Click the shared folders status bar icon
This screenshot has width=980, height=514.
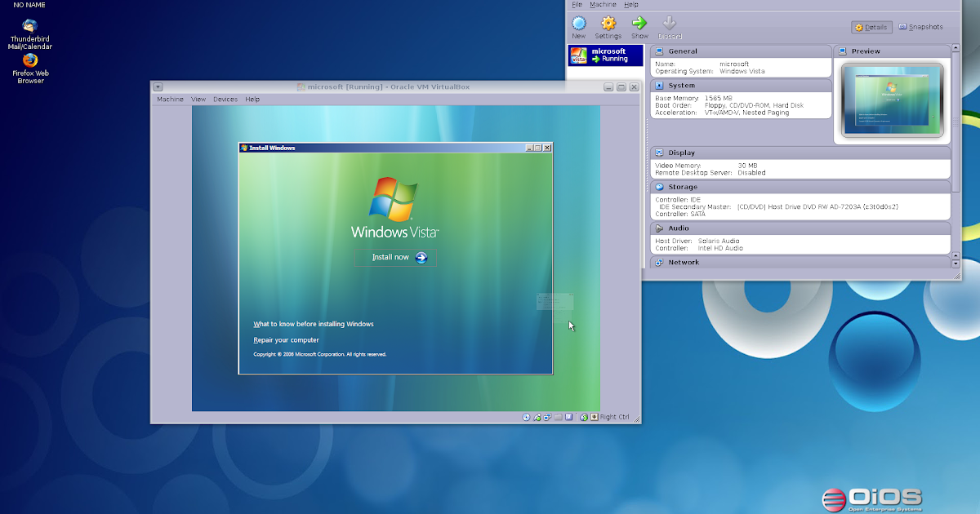pyautogui.click(x=558, y=417)
